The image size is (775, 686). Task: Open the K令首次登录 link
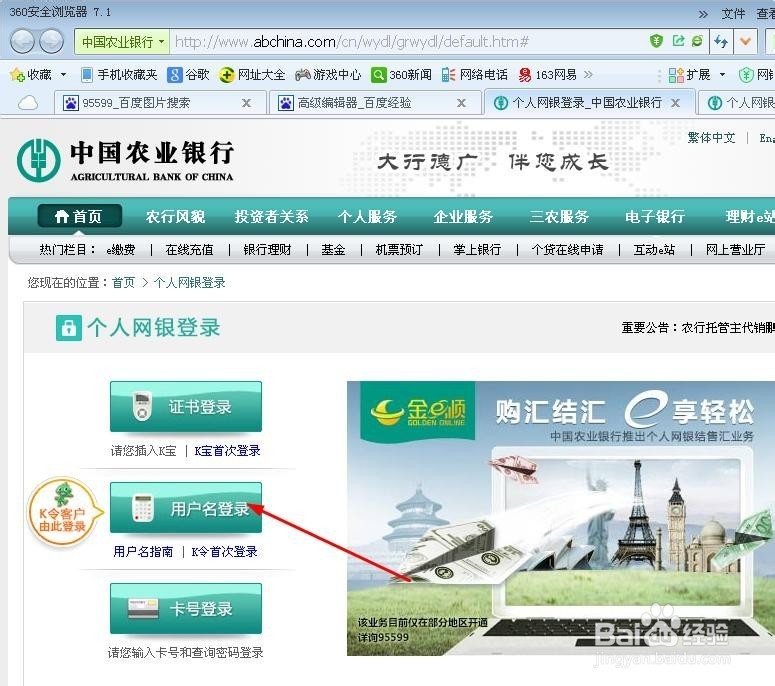224,552
